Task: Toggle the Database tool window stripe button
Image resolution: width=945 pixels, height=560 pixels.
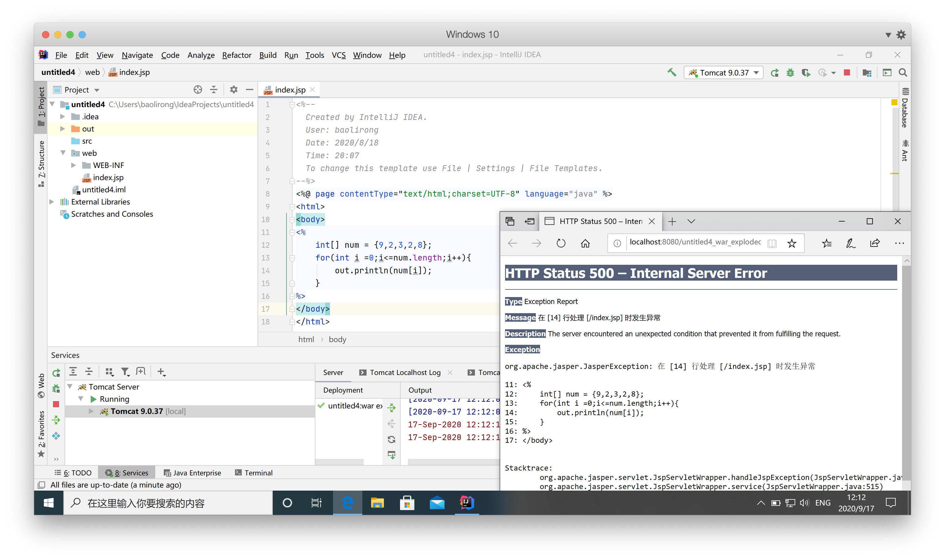Action: [905, 108]
